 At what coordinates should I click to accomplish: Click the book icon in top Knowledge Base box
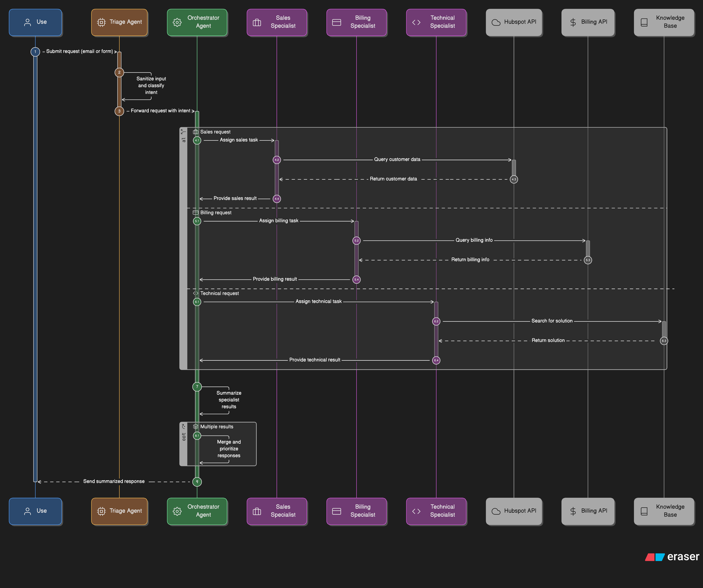click(644, 22)
